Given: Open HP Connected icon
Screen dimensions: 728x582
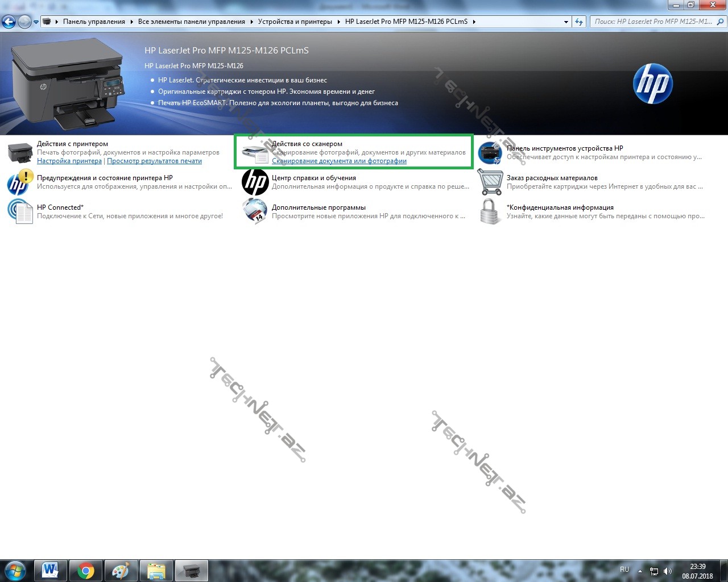Looking at the screenshot, I should (x=20, y=211).
